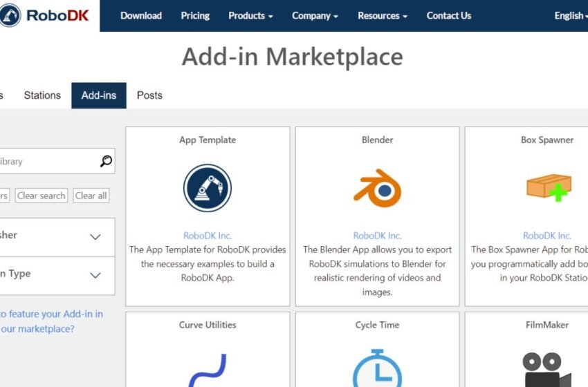This screenshot has width=588, height=387.
Task: Open the Box Spawner orange box icon
Action: point(549,187)
